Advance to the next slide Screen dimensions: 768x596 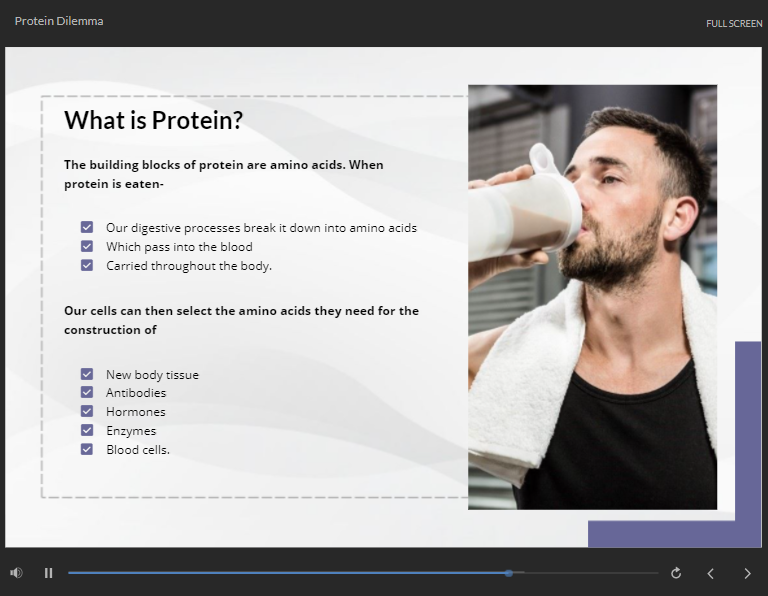click(747, 573)
